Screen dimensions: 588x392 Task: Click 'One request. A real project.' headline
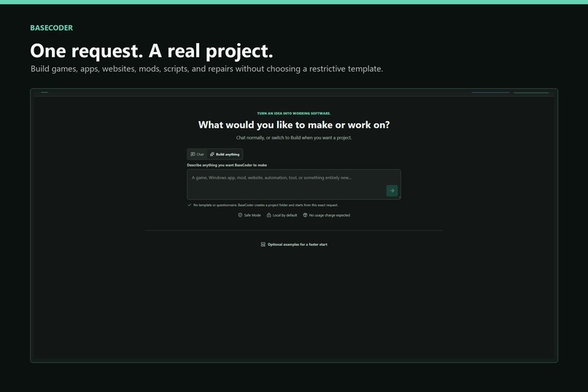tap(152, 50)
